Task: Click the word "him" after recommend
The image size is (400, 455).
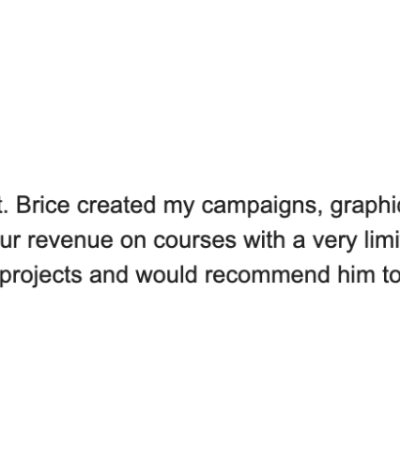Action: tap(356, 274)
